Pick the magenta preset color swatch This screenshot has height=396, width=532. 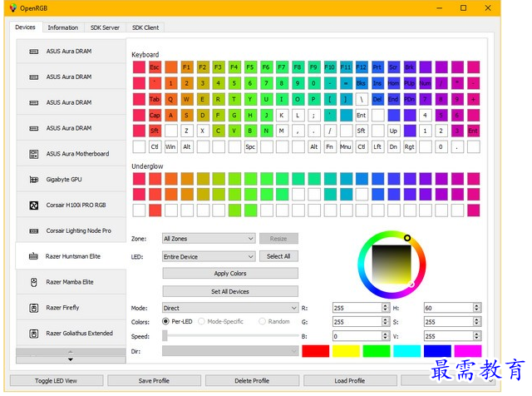click(468, 351)
